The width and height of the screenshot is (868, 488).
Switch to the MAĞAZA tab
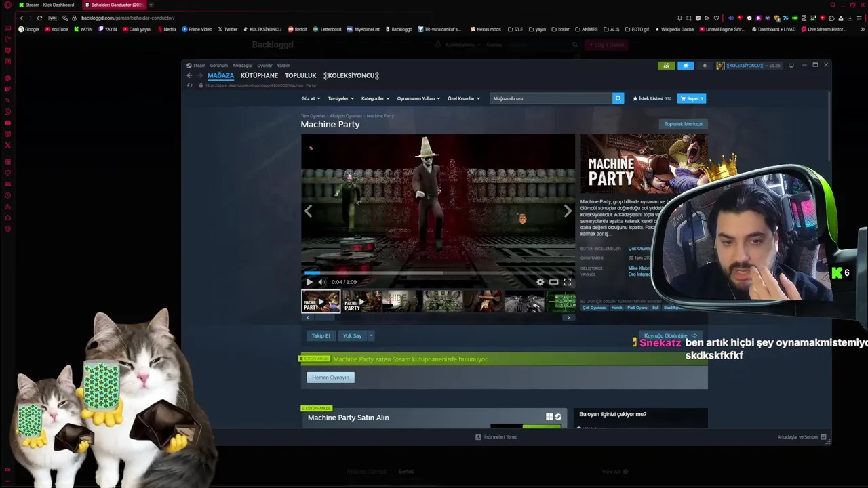220,75
